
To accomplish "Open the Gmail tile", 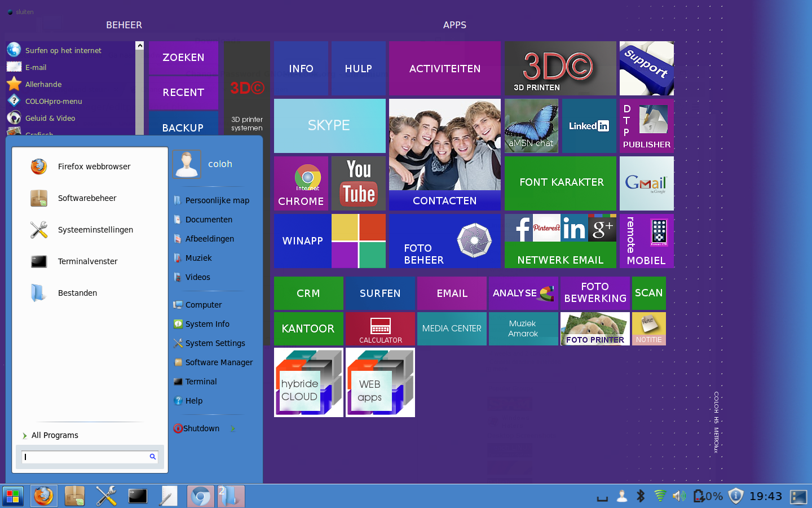I will point(647,183).
